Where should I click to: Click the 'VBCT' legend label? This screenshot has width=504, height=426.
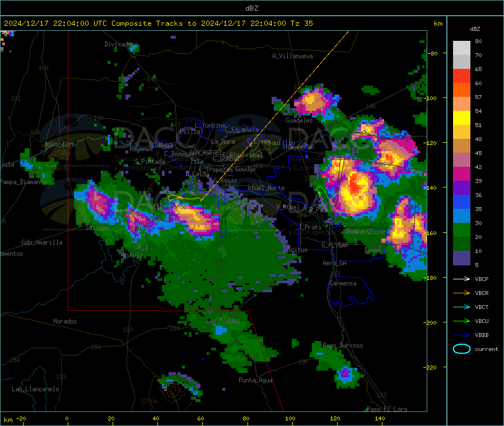(482, 307)
